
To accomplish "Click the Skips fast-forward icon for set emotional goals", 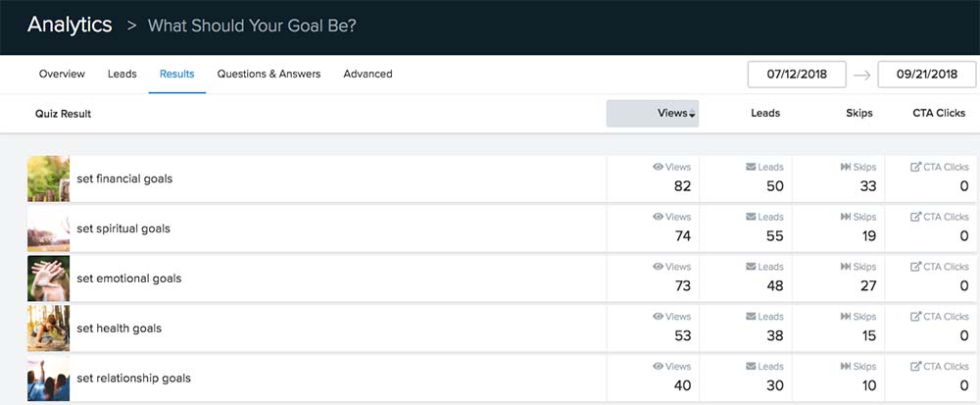I will point(846,267).
